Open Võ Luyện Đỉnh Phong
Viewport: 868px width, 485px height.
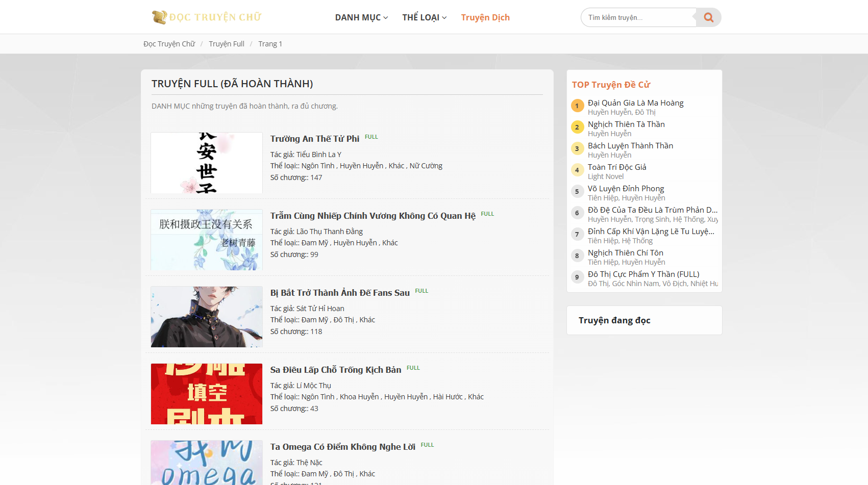(x=626, y=189)
